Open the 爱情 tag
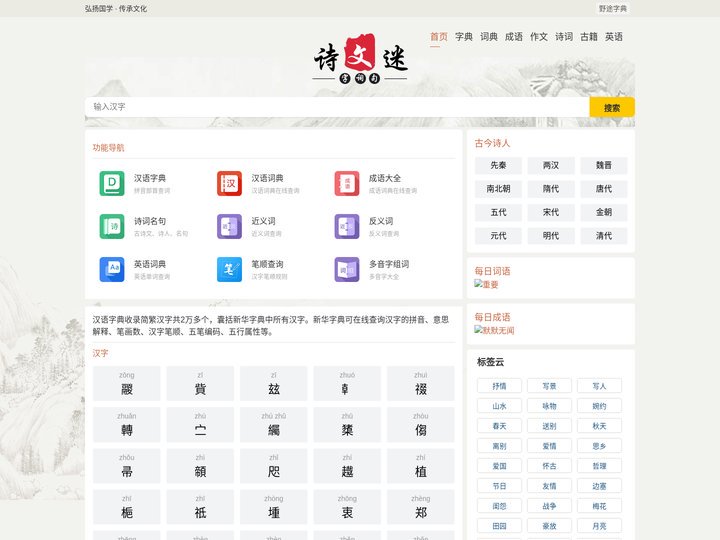 [549, 446]
